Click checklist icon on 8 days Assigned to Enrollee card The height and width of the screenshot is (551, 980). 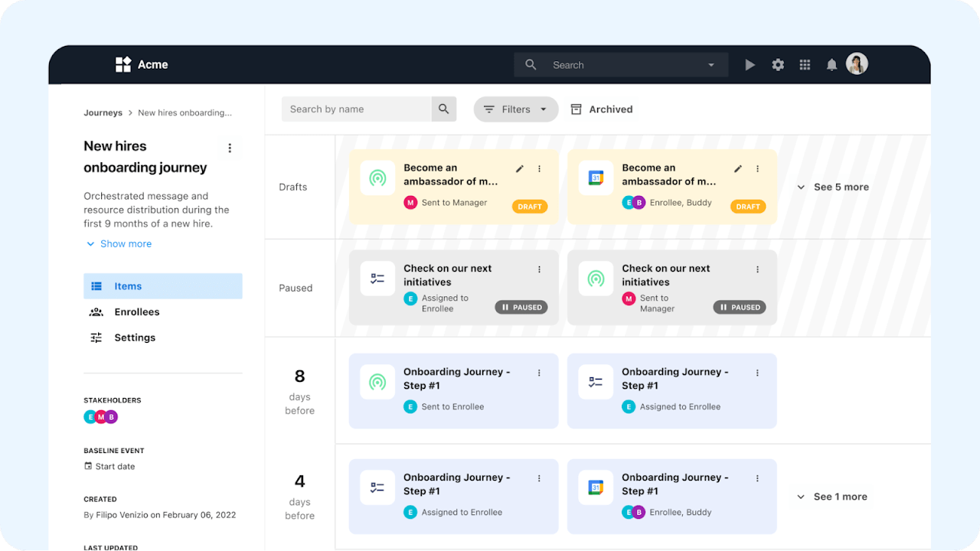pyautogui.click(x=596, y=382)
